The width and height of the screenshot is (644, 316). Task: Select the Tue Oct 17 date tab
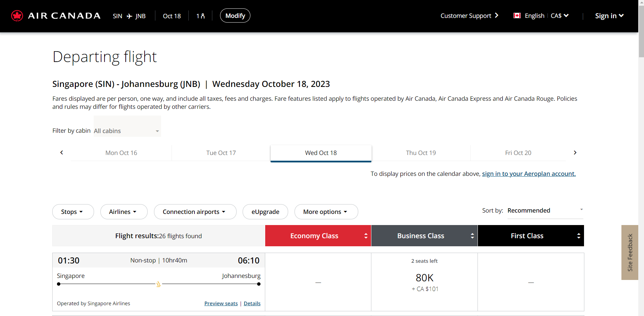coord(221,153)
